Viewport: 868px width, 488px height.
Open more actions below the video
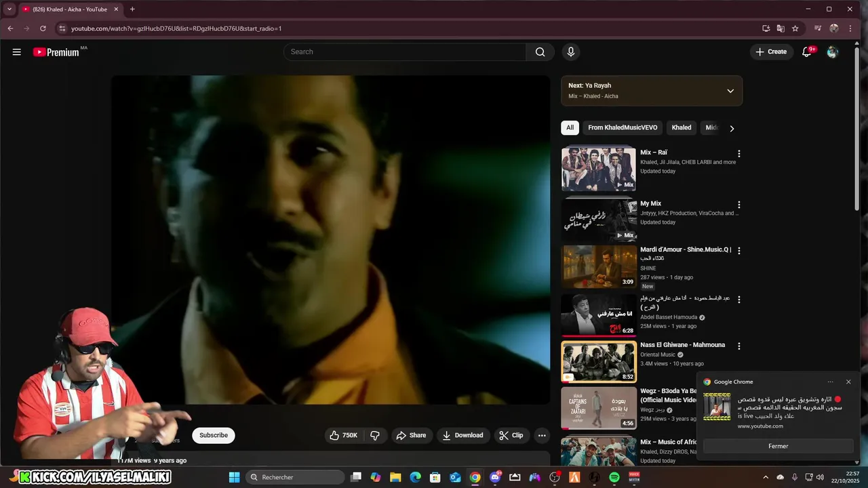[x=542, y=435]
